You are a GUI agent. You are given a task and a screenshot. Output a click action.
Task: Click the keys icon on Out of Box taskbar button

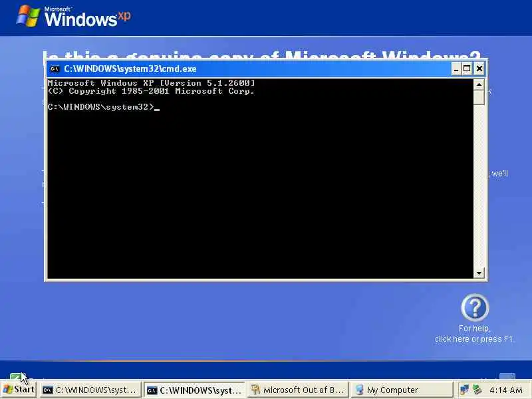[255, 390]
